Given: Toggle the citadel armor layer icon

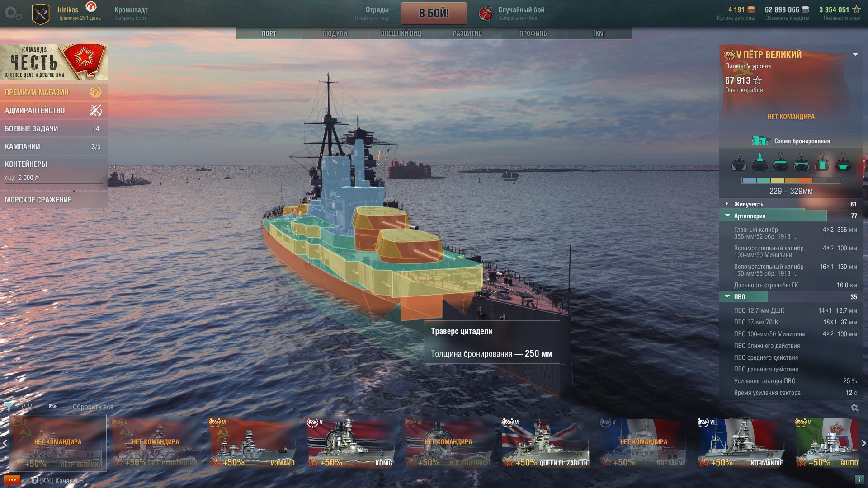Looking at the screenshot, I should click(843, 161).
